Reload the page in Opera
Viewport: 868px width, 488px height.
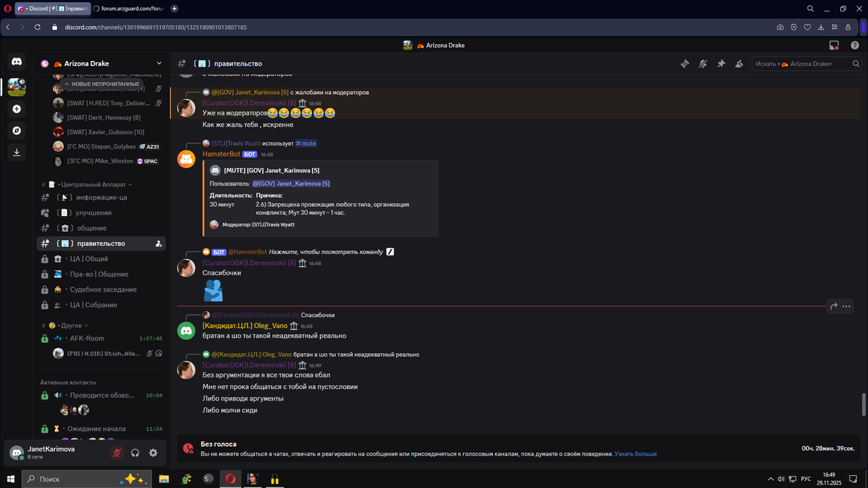point(37,27)
